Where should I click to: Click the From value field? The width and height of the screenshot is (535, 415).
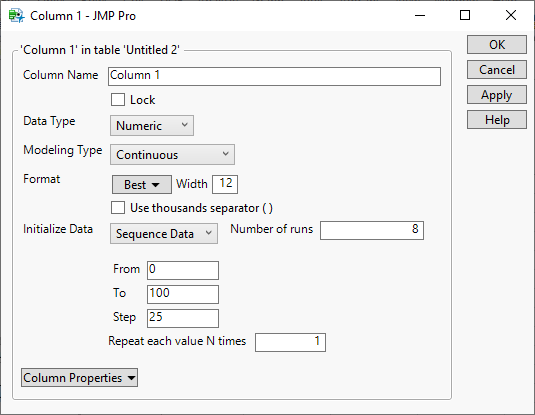coord(183,270)
